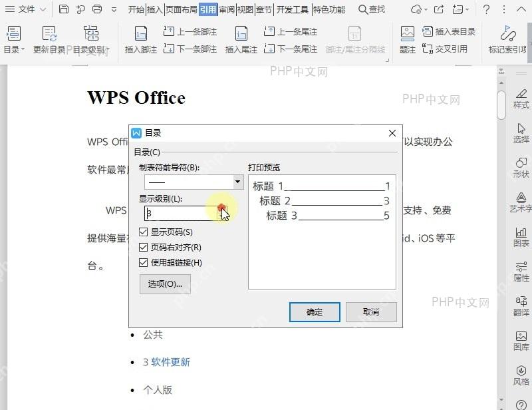Go to 下一条尾注
532x410 pixels.
291,49
